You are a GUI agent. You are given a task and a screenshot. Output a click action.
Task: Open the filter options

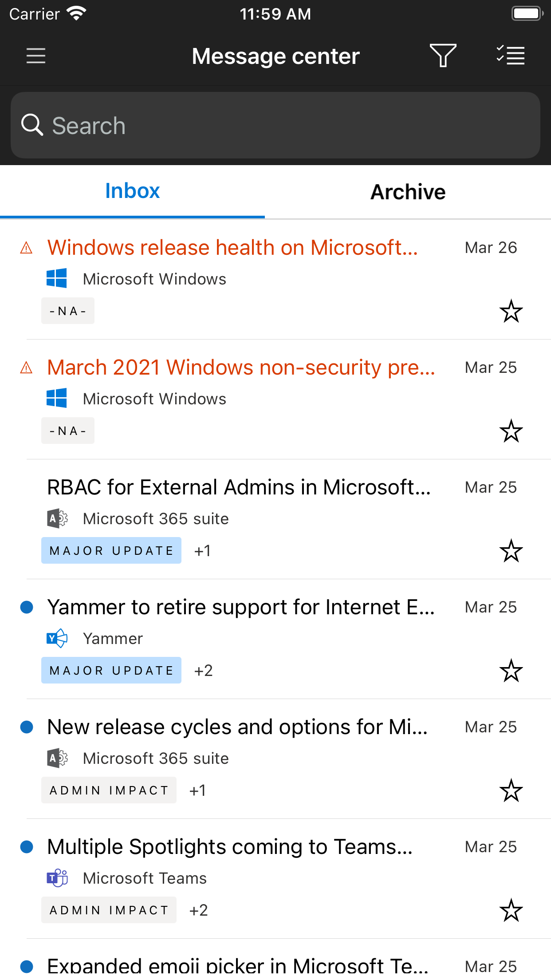[443, 56]
